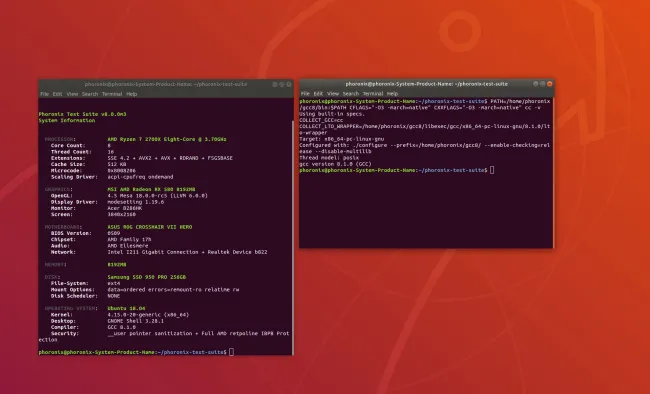Open Search menu in System Information terminal
650x394 pixels.
point(90,94)
